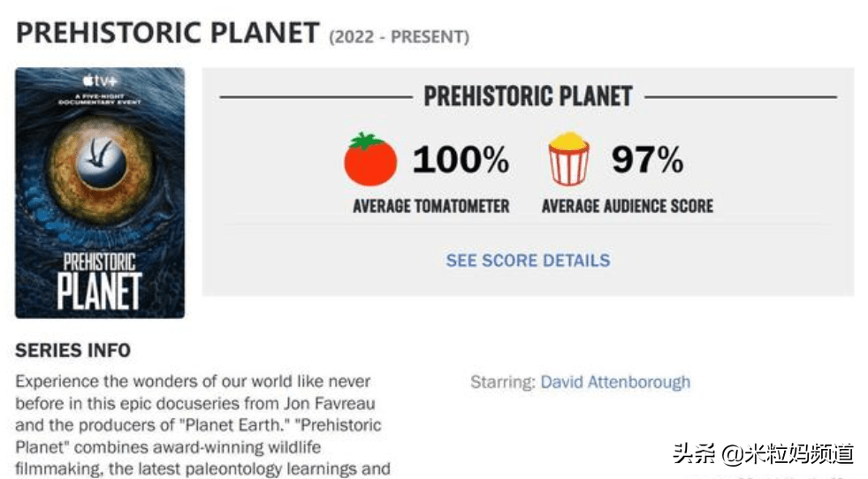
Task: Click the PREHISTORIC PLANET score panel heading
Action: tap(528, 96)
